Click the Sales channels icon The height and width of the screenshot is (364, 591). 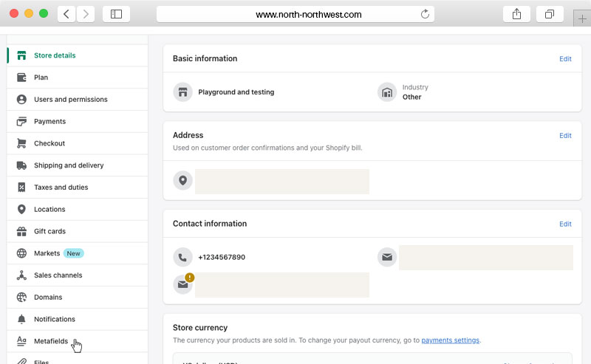[21, 275]
